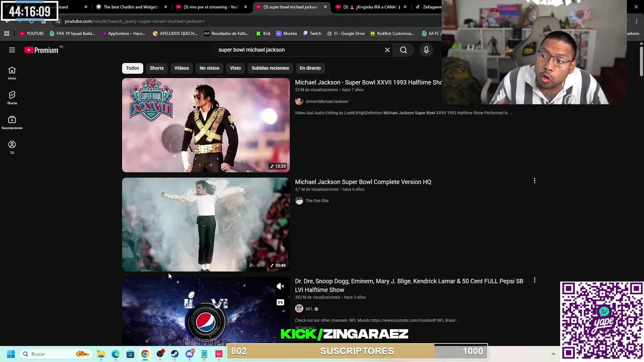Open the Tú profile section
The height and width of the screenshot is (362, 644).
[12, 147]
